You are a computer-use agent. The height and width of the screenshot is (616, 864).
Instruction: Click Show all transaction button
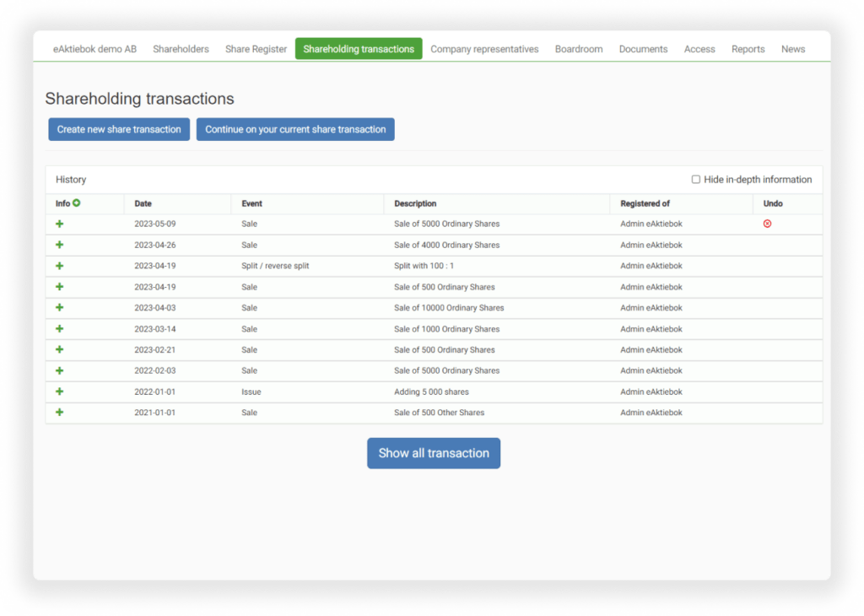434,453
